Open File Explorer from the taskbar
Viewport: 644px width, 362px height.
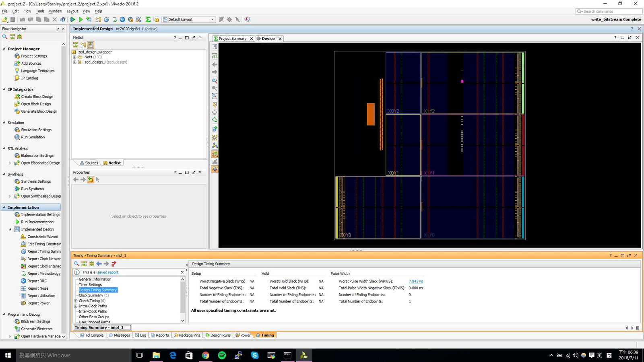tap(156, 355)
